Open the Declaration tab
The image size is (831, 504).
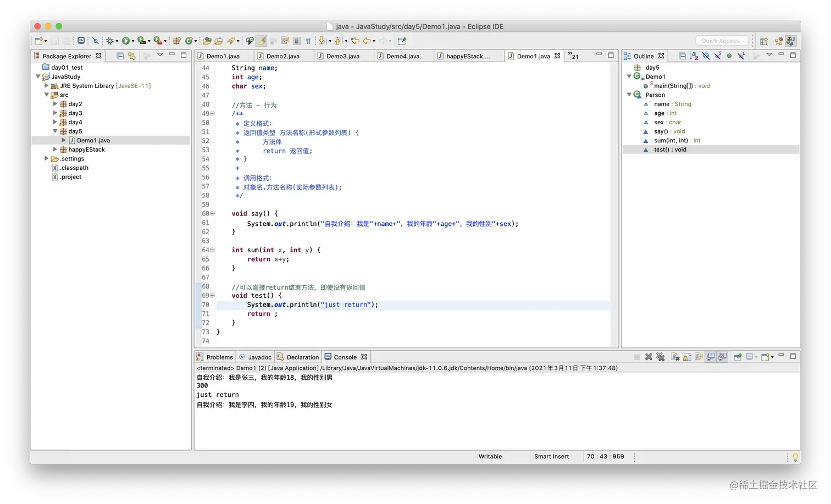pos(298,357)
